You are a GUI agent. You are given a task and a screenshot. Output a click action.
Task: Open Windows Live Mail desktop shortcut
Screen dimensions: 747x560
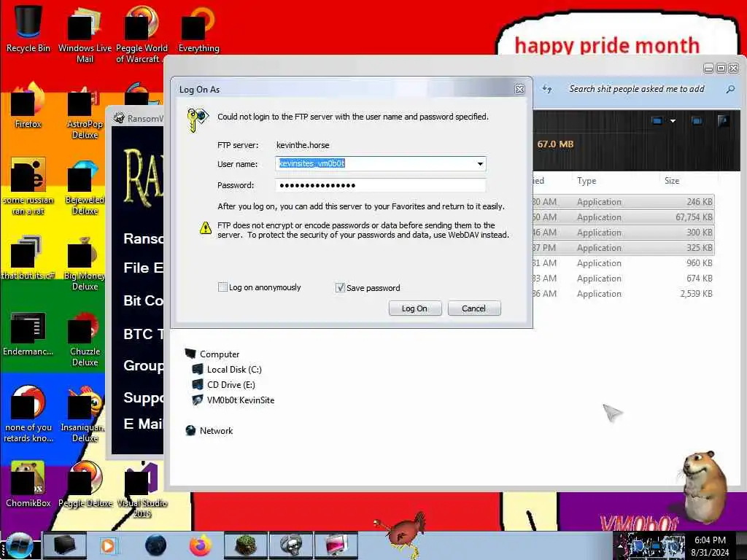pyautogui.click(x=85, y=34)
